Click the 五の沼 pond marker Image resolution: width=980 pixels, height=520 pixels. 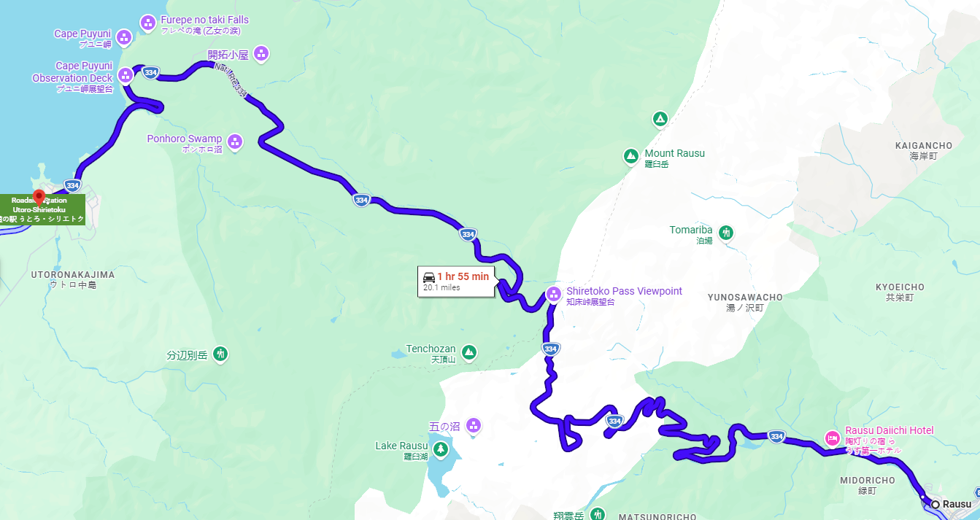pos(474,425)
